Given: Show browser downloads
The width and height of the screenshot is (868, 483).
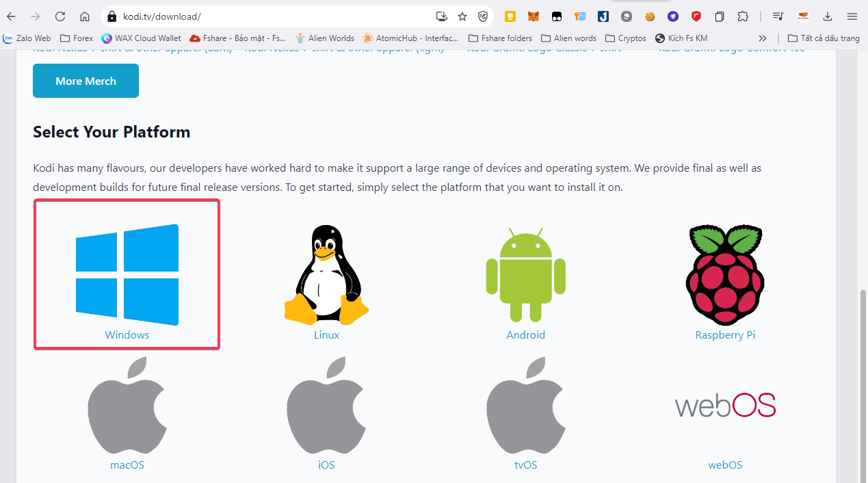Looking at the screenshot, I should (x=828, y=16).
